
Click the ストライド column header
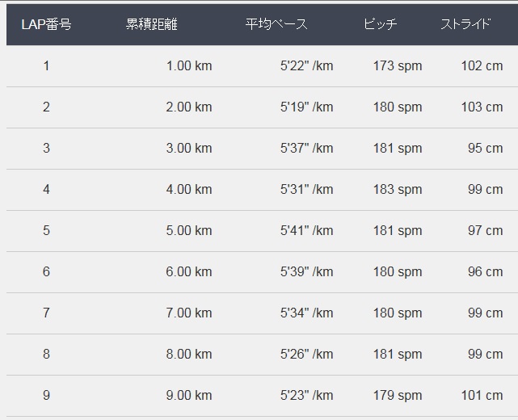(x=465, y=24)
